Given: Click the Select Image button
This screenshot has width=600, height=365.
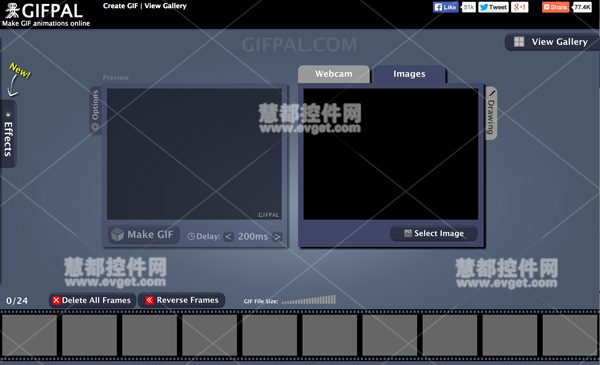Looking at the screenshot, I should [x=434, y=233].
